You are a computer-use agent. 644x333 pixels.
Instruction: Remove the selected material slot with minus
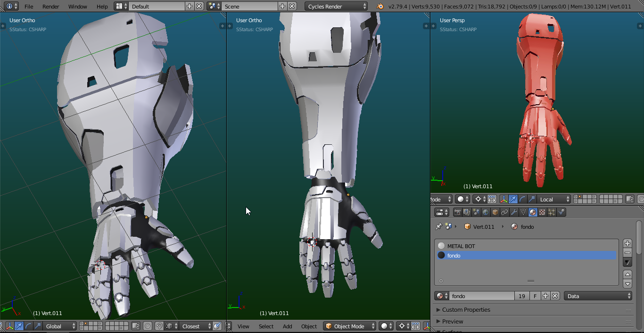[x=627, y=253]
